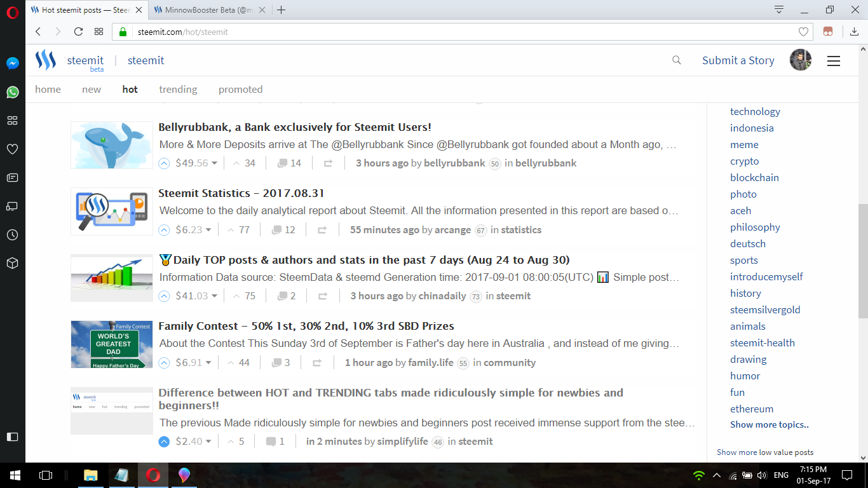Open the ethereum topic
The image size is (868, 488).
pyautogui.click(x=752, y=409)
